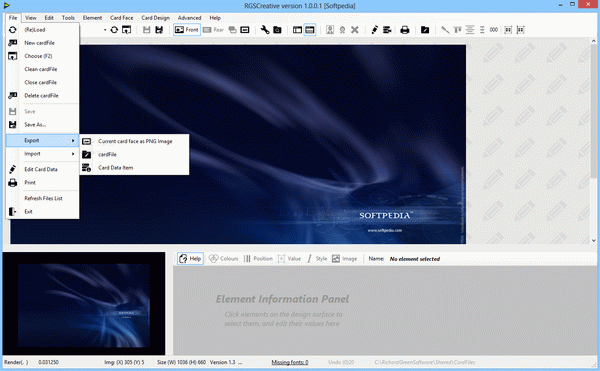Click the export folder toolbar icon
Viewport: 600px width, 371px height.
pyautogui.click(x=425, y=29)
